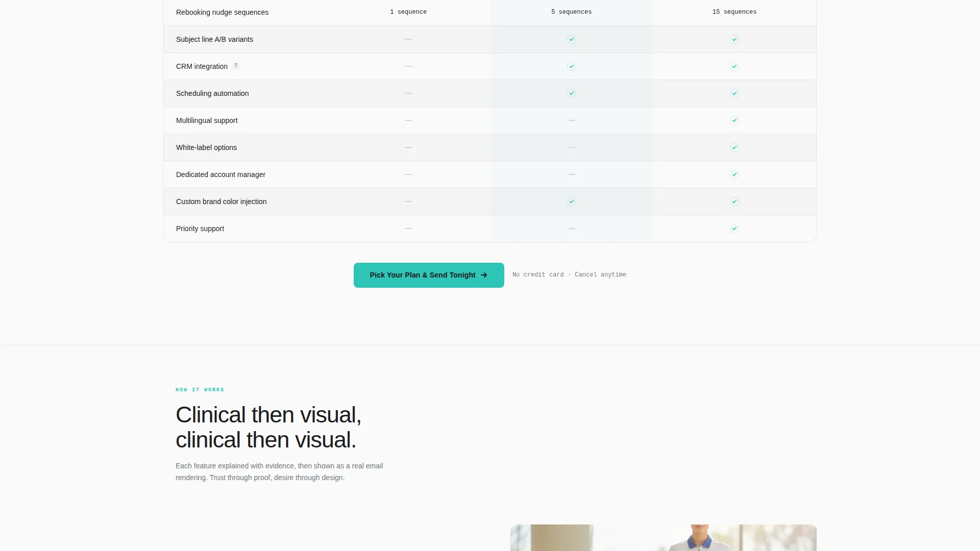
Task: Click Subject line A/B variants dash in first column
Action: click(x=408, y=39)
